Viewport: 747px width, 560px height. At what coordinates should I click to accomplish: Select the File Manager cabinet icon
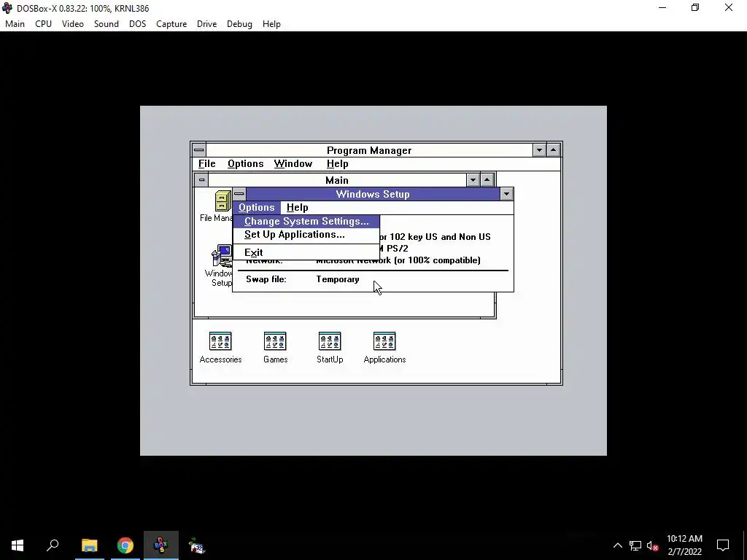tap(222, 201)
